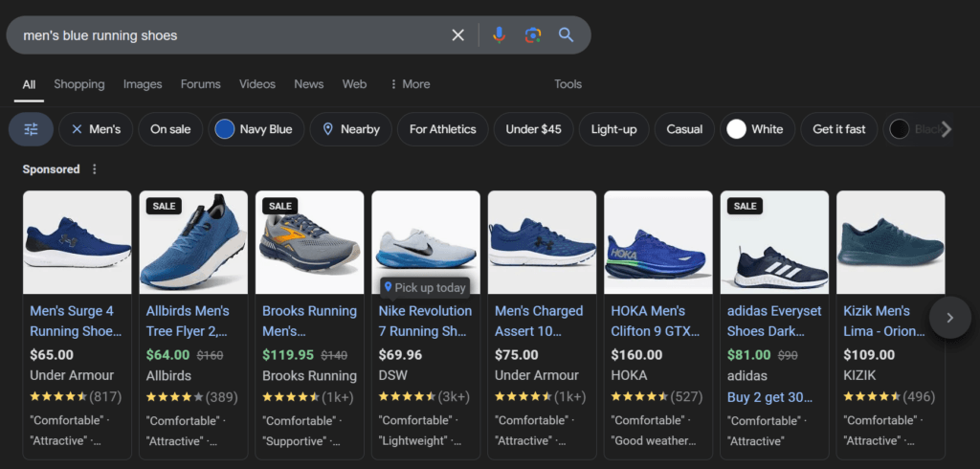Click the 'Buy 2 get 30...' adidas offer
Image resolution: width=980 pixels, height=469 pixels.
tap(770, 398)
